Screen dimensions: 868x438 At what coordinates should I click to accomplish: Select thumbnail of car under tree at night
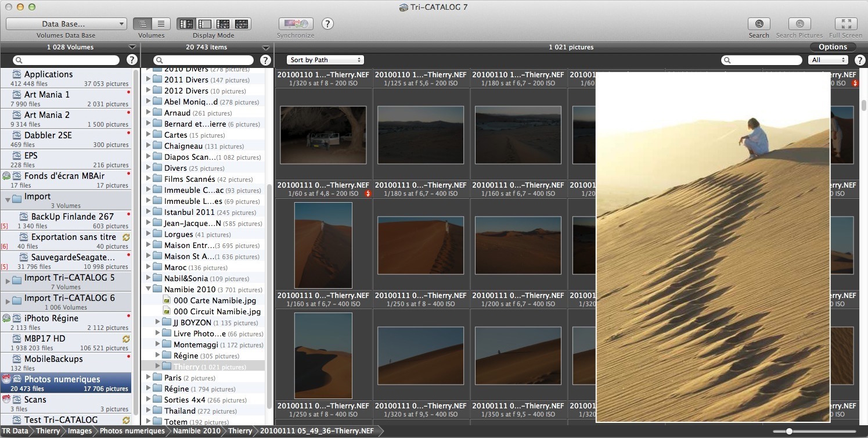point(323,135)
